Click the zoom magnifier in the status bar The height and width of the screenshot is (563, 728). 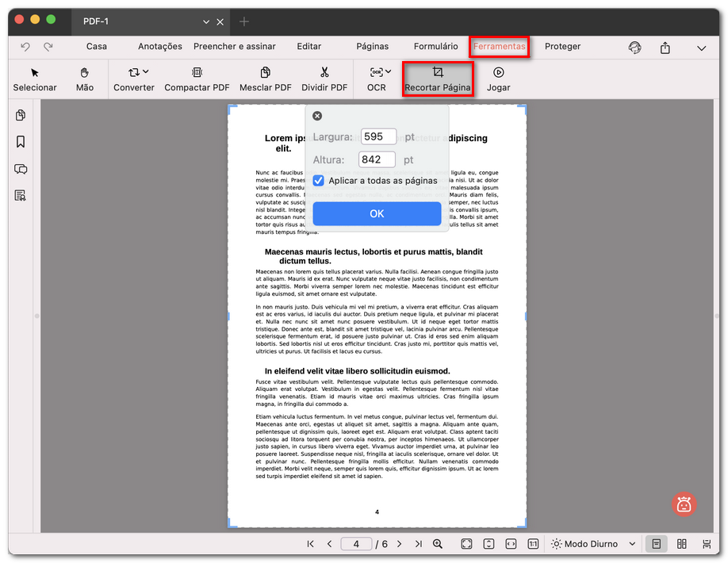(x=438, y=544)
